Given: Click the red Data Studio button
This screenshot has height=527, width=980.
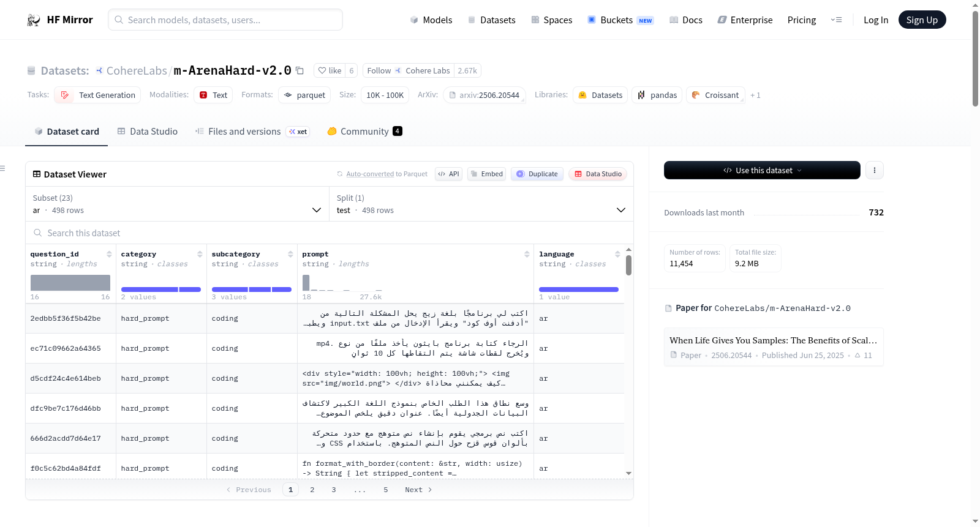Looking at the screenshot, I should pyautogui.click(x=598, y=174).
